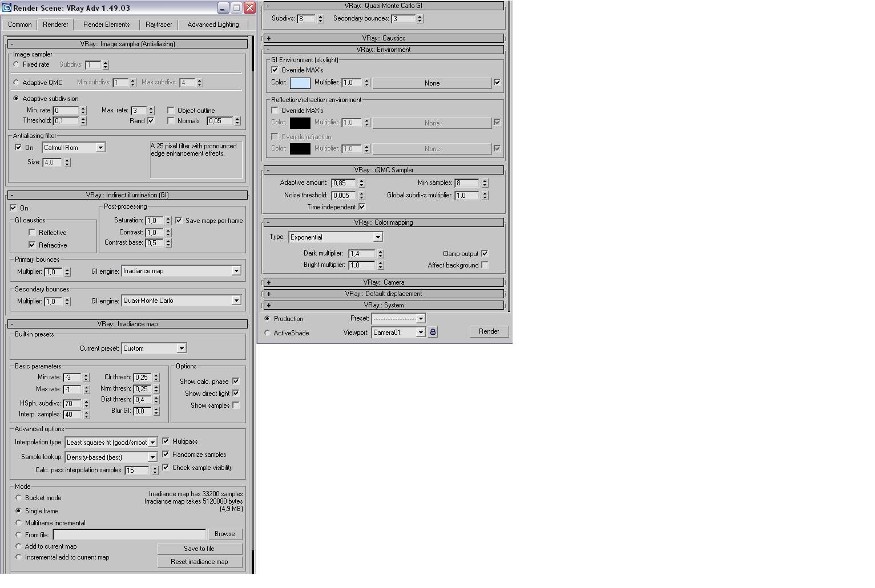Expand the VRay System rollout

[384, 305]
